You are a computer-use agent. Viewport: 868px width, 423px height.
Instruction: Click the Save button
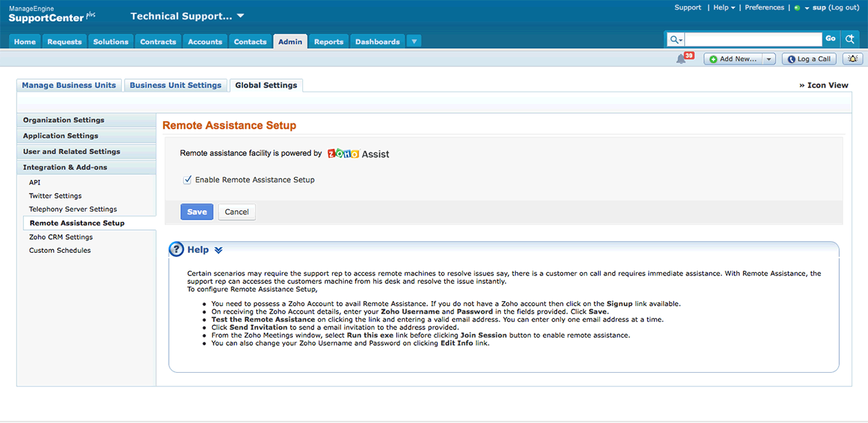(x=197, y=211)
